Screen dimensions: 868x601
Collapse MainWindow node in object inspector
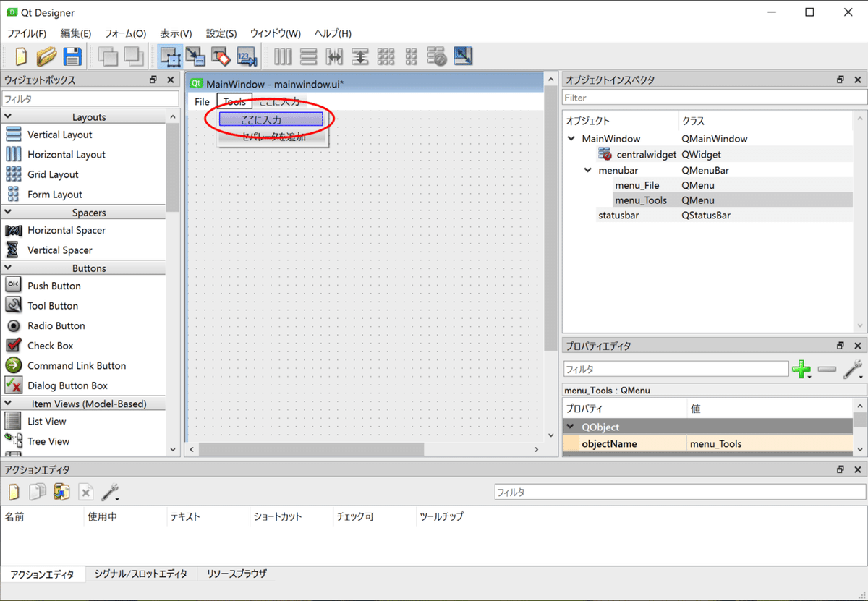(x=573, y=138)
